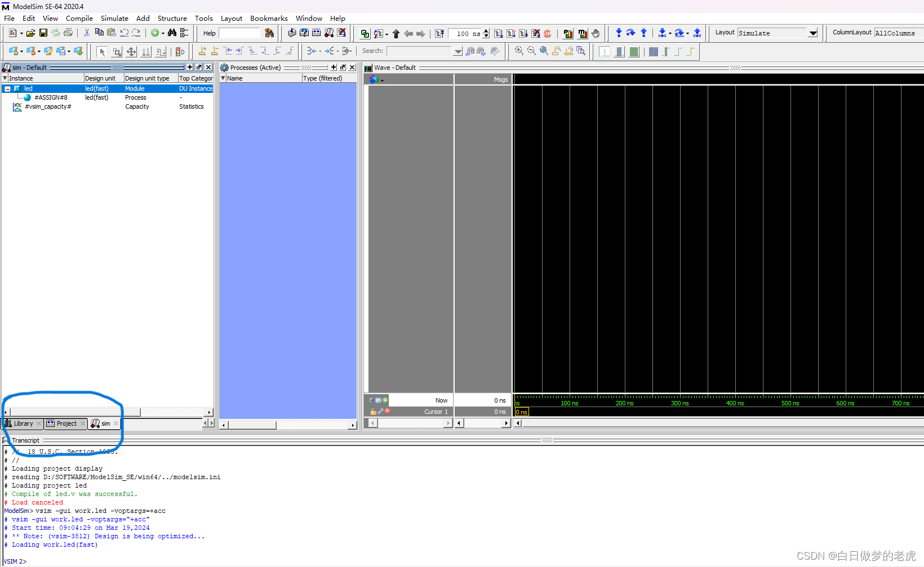This screenshot has width=924, height=567.
Task: Toggle leaf names display icon beside Now
Action: tap(371, 400)
